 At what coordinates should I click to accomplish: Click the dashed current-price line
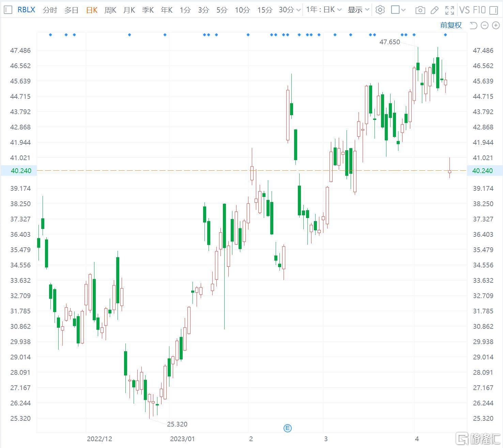pyautogui.click(x=251, y=170)
